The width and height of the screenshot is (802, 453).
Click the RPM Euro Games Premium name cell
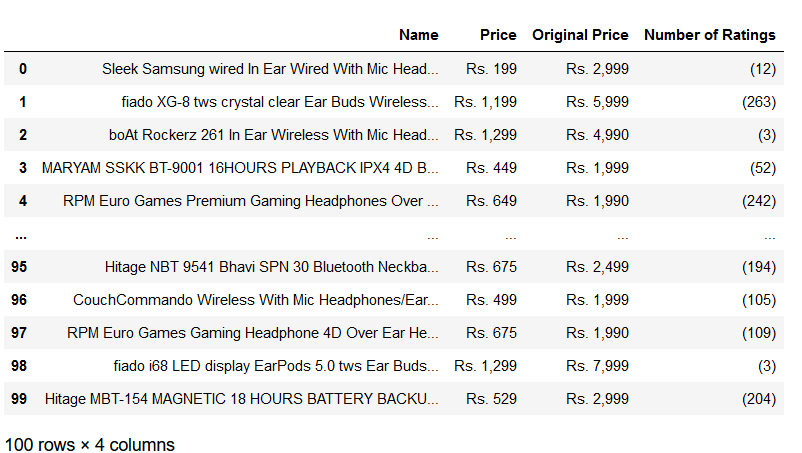click(251, 201)
